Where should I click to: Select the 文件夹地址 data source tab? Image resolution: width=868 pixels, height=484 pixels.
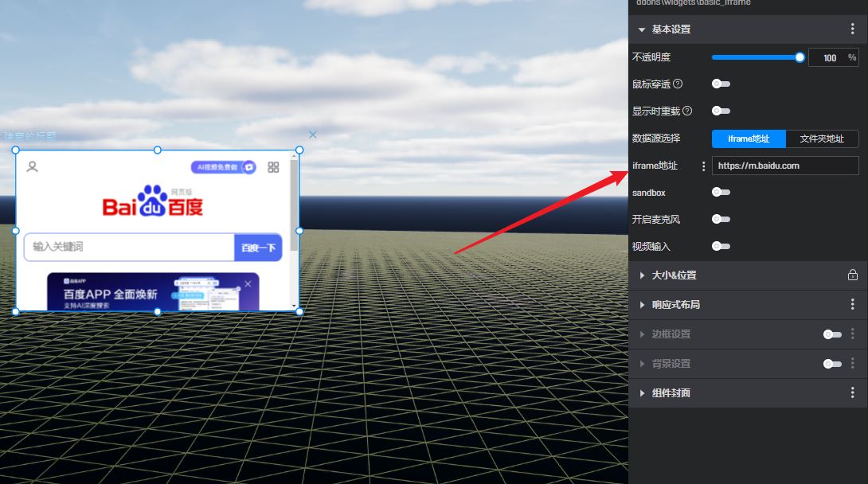tap(822, 139)
